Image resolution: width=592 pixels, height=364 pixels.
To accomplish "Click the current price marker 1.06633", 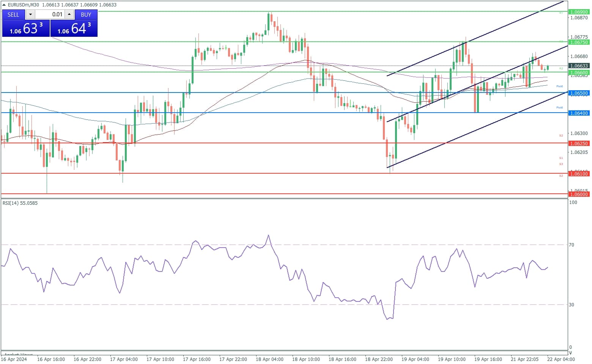I will (579, 66).
